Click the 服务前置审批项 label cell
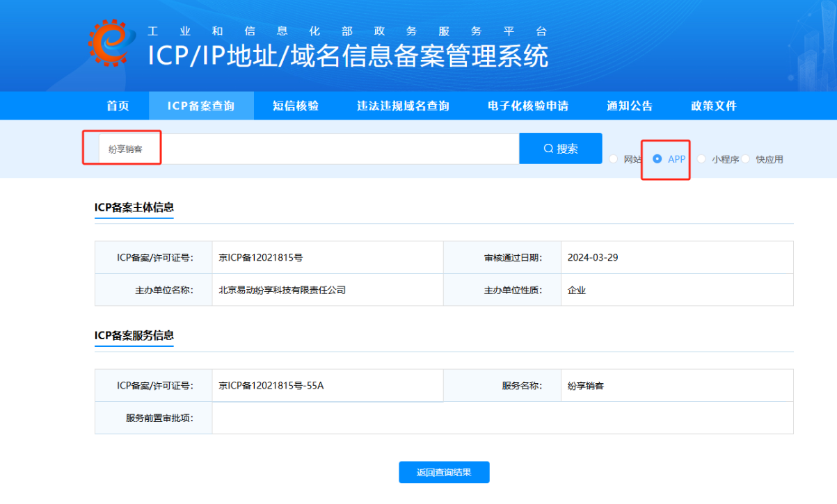 coord(154,418)
